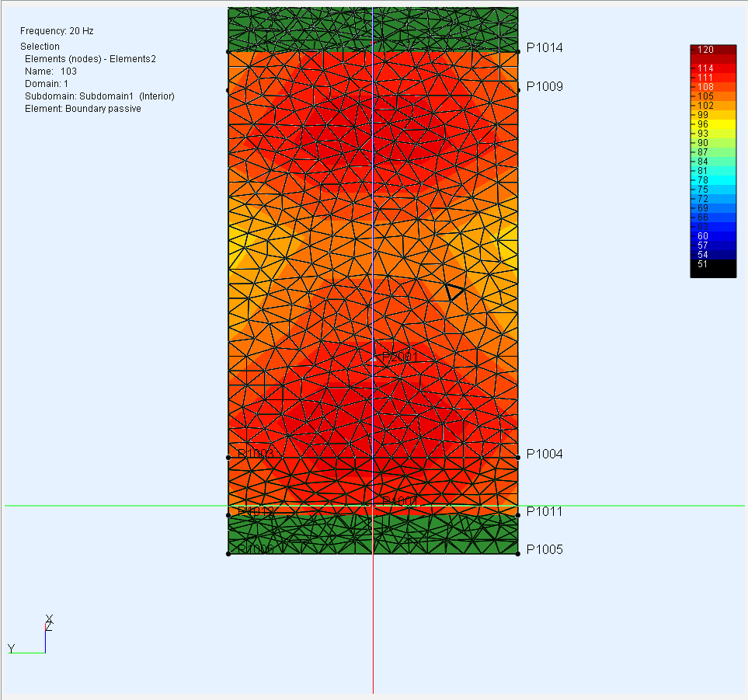Image resolution: width=748 pixels, height=700 pixels.
Task: Click the cyan 78 band in legend
Action: pos(712,179)
